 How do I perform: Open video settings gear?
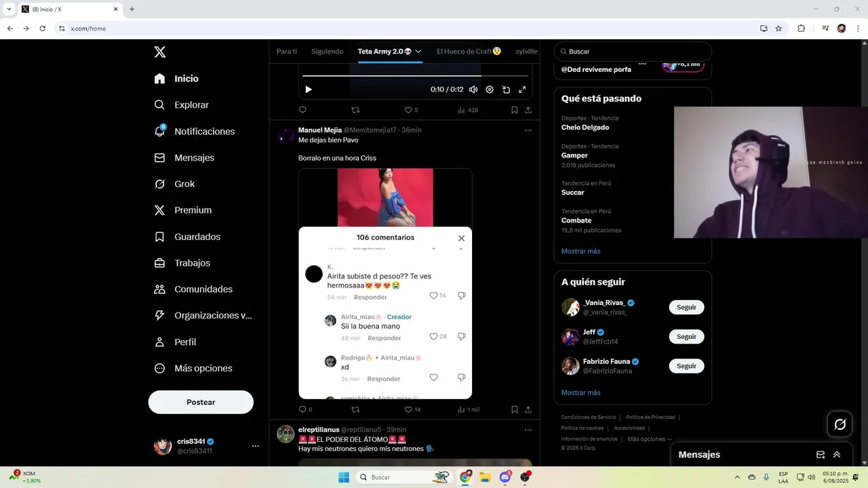(490, 89)
